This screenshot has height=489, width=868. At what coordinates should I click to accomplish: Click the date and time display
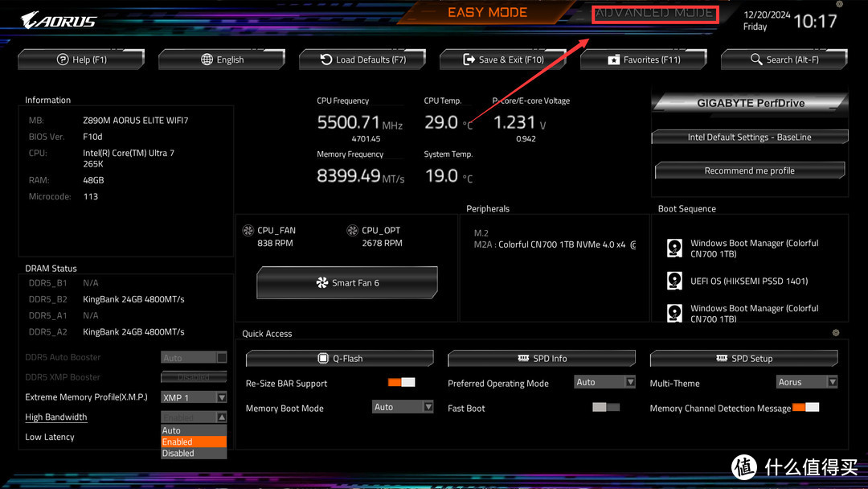(x=790, y=20)
